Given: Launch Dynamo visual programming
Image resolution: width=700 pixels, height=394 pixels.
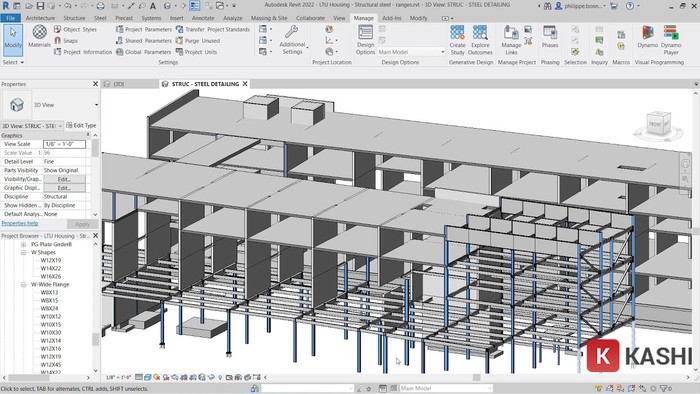Looking at the screenshot, I should click(648, 37).
